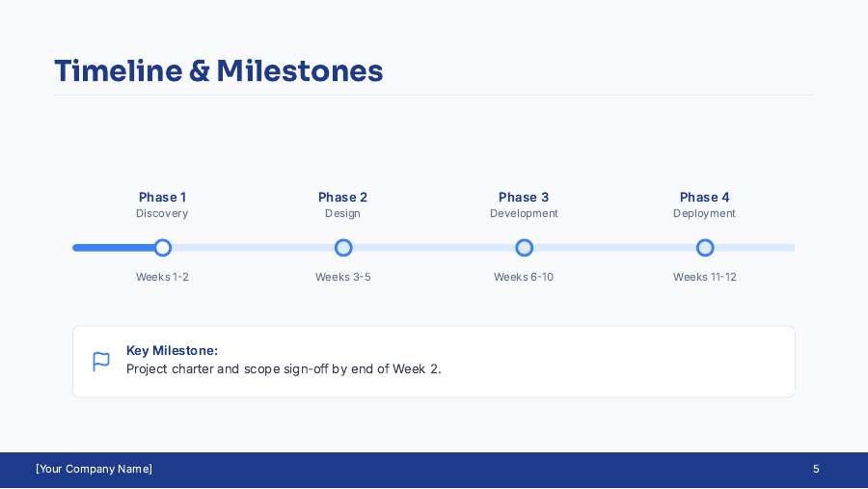Select the Weeks 1-2 label

pos(162,277)
